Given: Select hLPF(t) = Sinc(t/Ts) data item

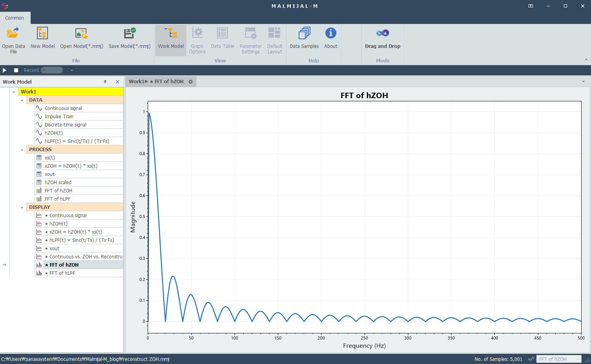Looking at the screenshot, I should click(79, 141).
